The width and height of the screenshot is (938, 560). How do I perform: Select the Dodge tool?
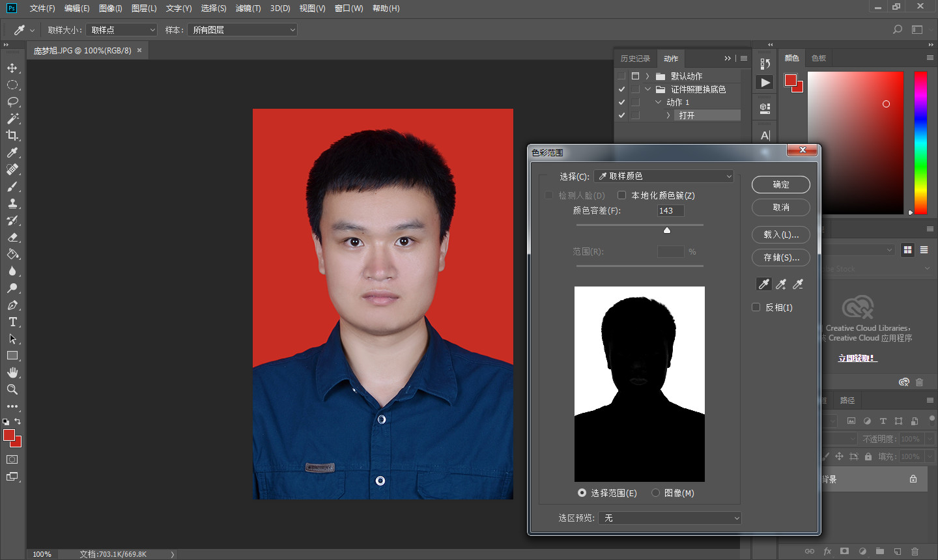tap(12, 288)
